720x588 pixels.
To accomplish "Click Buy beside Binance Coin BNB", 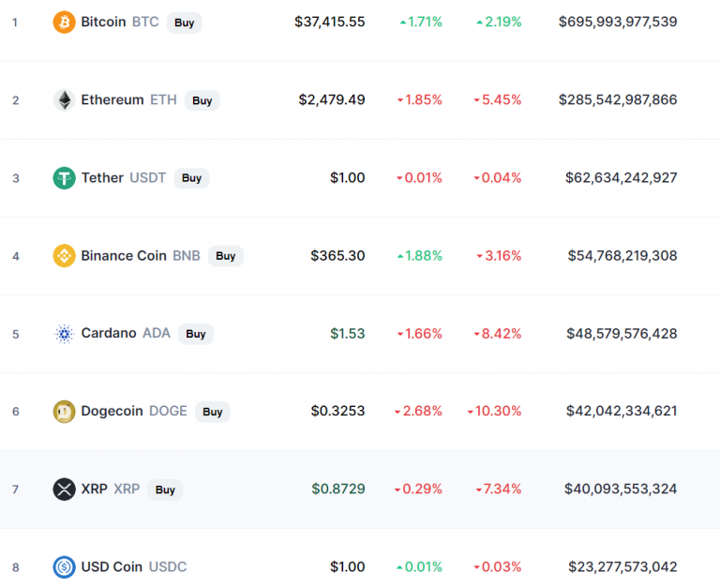I will click(225, 256).
